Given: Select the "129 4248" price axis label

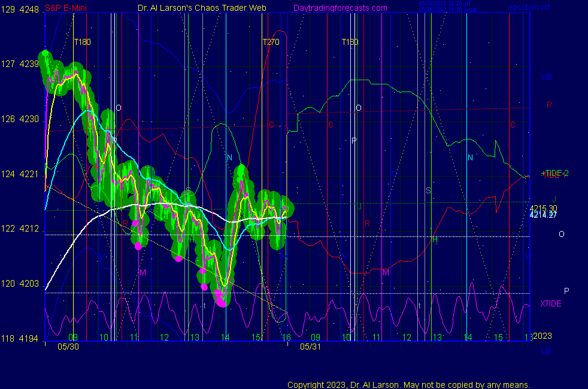Looking at the screenshot, I should pyautogui.click(x=20, y=10).
